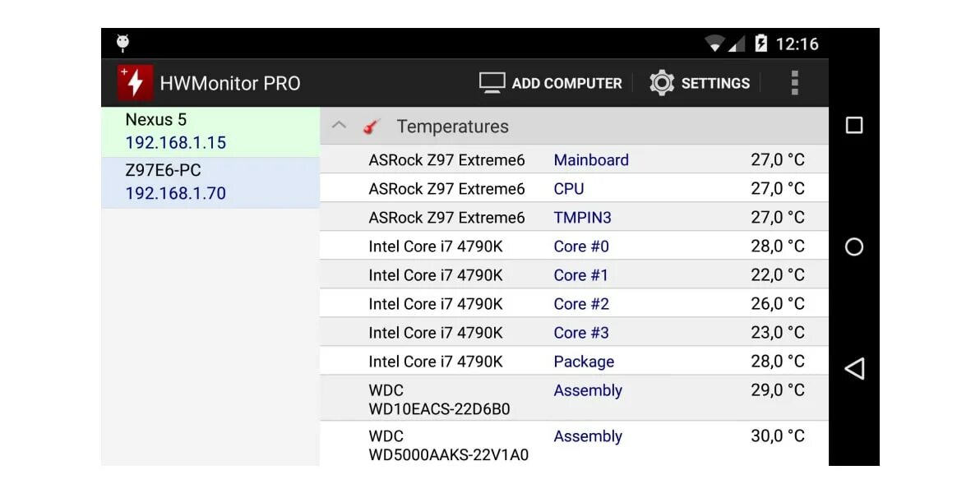
Task: Click the 30,0 °C drive temperature value
Action: coord(778,436)
